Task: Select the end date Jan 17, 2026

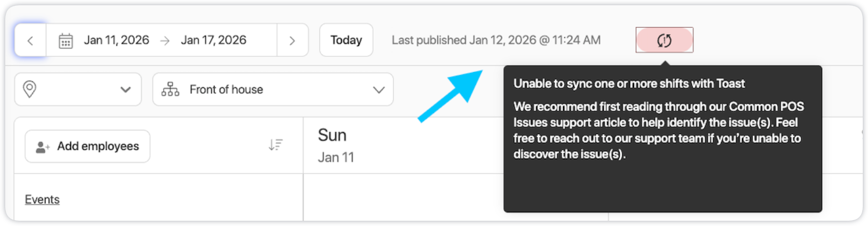Action: coord(214,40)
